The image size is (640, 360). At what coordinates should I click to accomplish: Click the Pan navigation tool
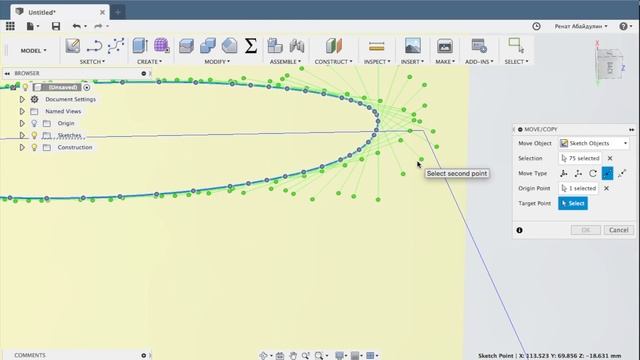293,356
